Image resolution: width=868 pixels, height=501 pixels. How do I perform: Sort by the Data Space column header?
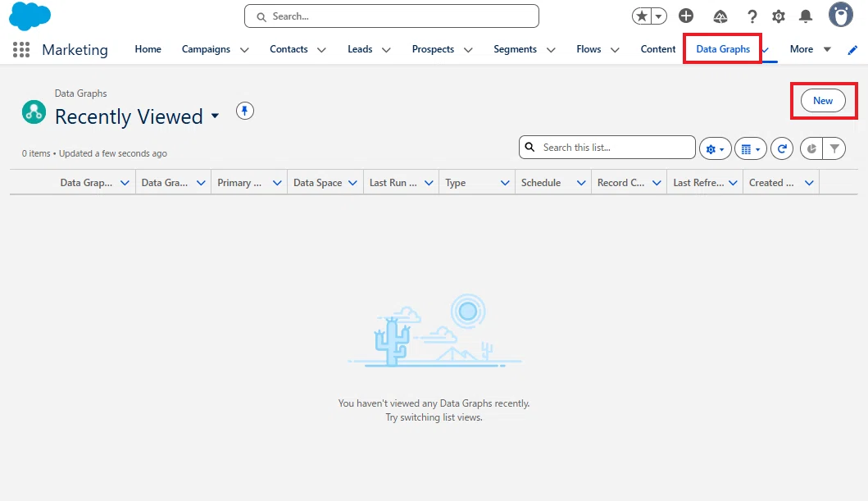[317, 183]
